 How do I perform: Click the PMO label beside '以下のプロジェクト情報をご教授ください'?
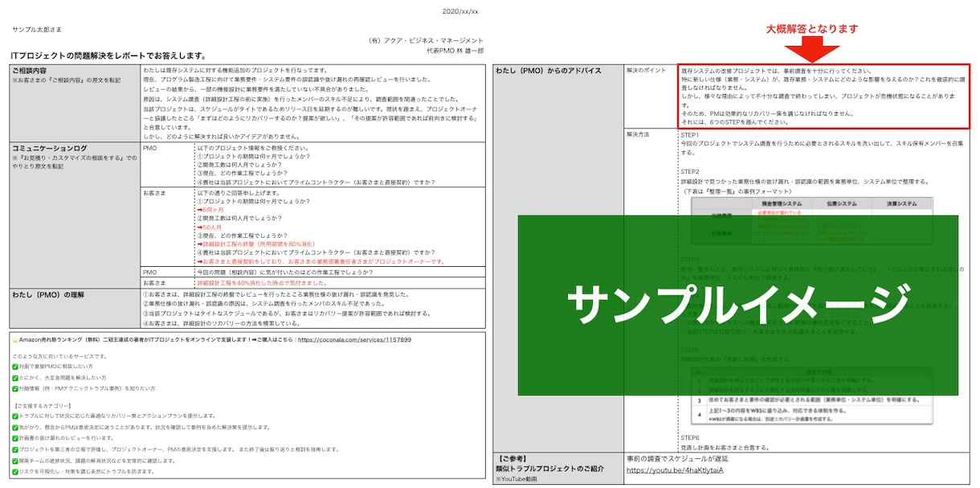point(149,149)
